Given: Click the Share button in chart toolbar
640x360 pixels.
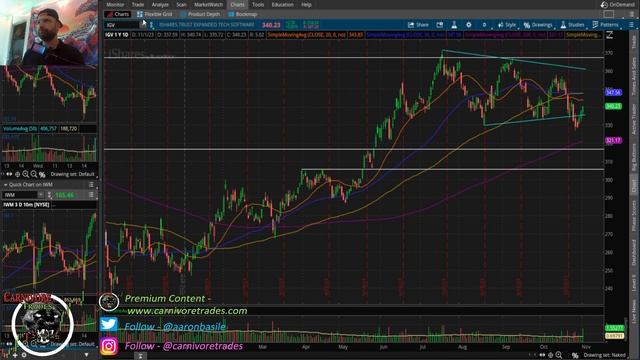Looking at the screenshot, I should (418, 25).
